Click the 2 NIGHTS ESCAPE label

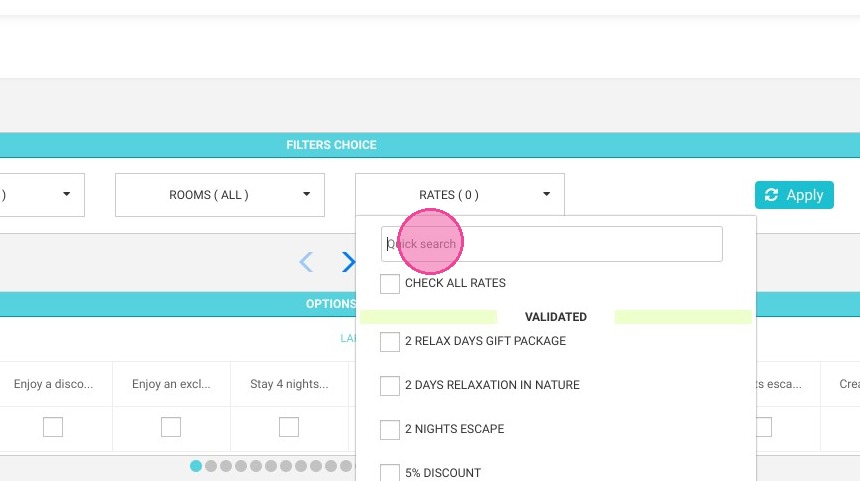454,429
